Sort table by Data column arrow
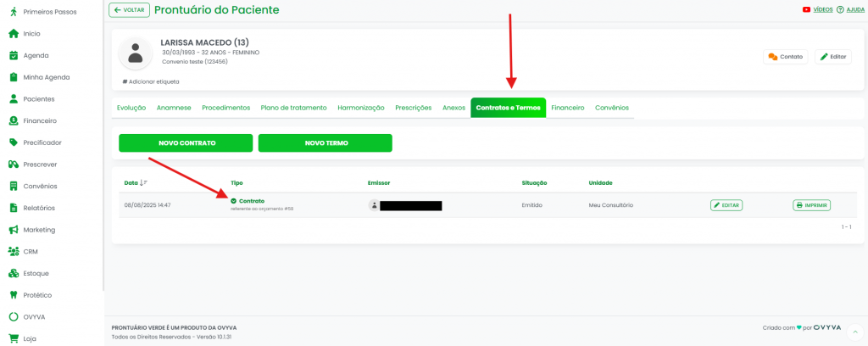This screenshot has width=868, height=346. (144, 182)
